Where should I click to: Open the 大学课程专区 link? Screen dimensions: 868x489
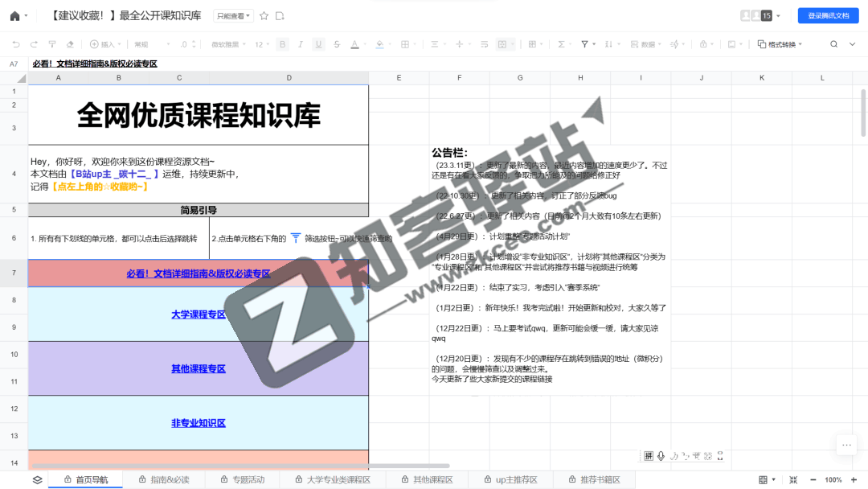click(x=197, y=314)
